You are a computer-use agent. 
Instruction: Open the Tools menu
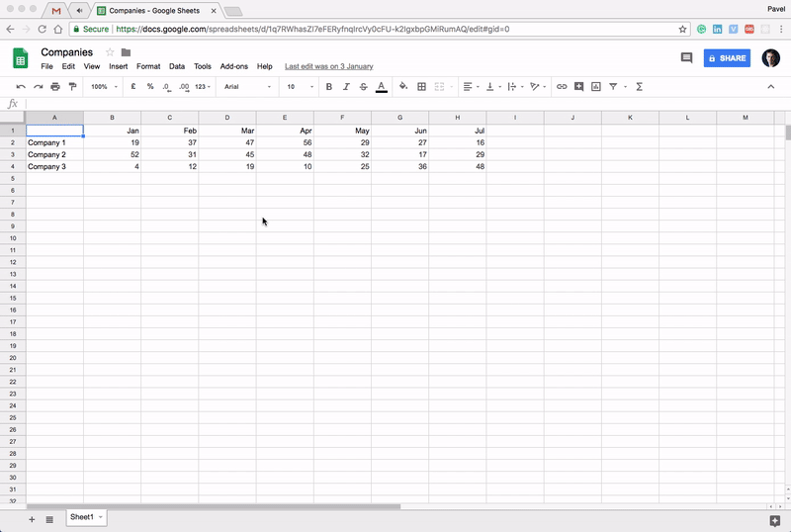tap(203, 66)
